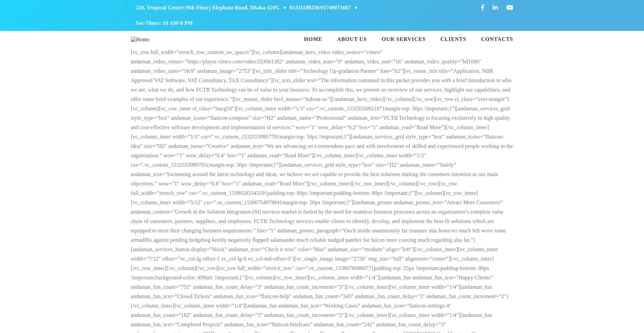Open the ABOUT US menu item
The width and height of the screenshot is (644, 333).
[x=352, y=39]
